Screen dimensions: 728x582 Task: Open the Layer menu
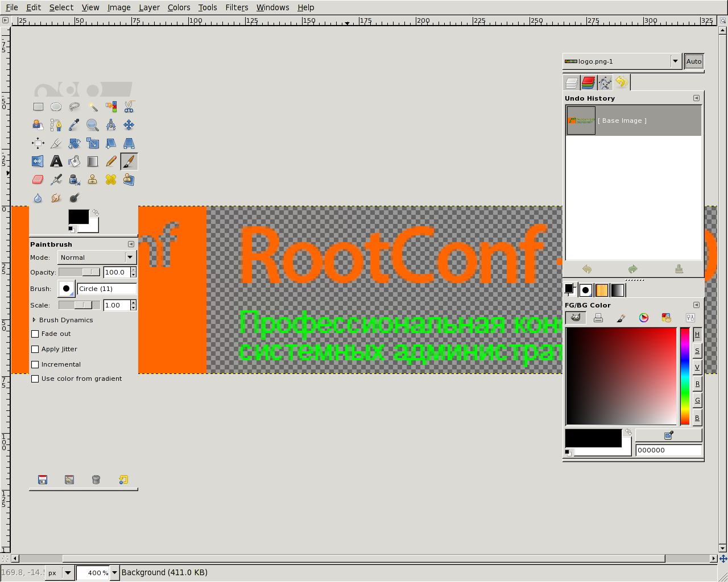[x=149, y=7]
